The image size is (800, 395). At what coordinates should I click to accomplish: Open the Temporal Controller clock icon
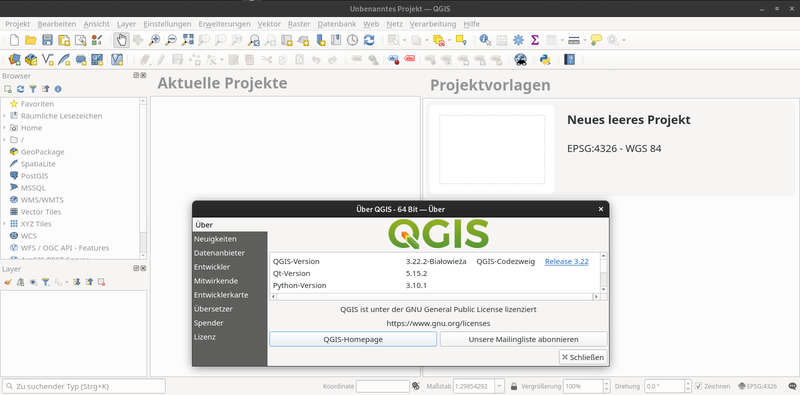[353, 40]
